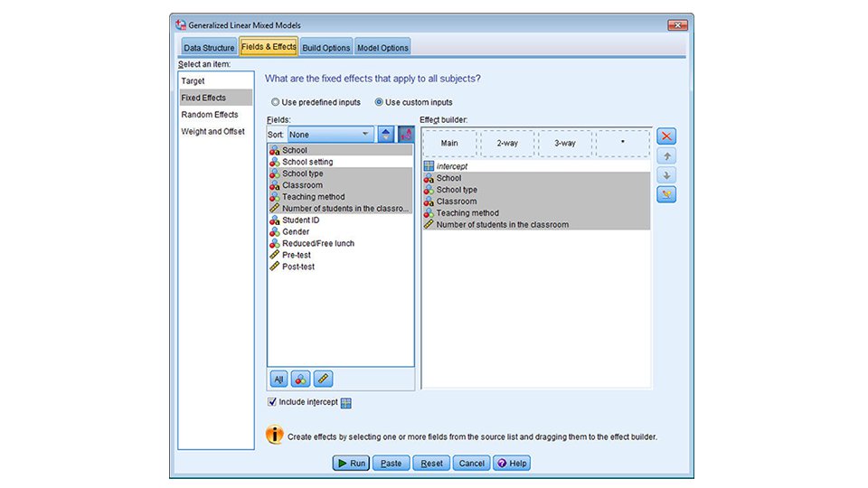
Task: Click the intercept table icon in Effect builder
Action: tap(429, 166)
